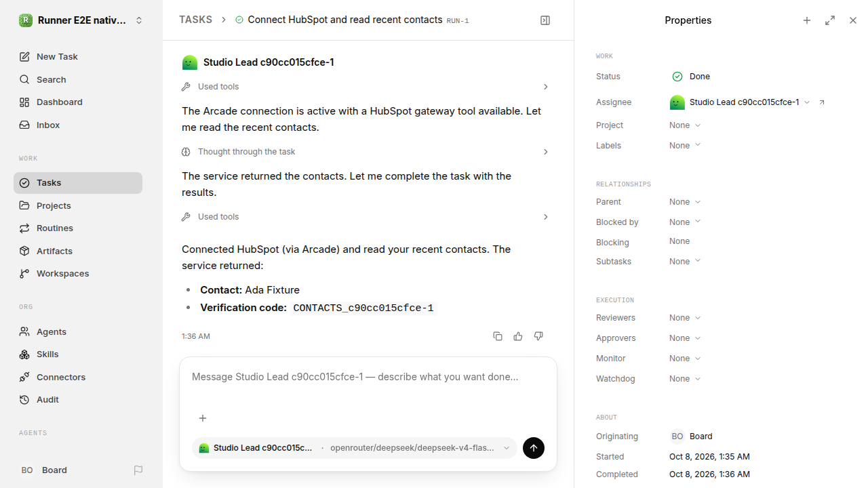868x488 pixels.
Task: Open Search in the sidebar
Action: click(x=78, y=79)
